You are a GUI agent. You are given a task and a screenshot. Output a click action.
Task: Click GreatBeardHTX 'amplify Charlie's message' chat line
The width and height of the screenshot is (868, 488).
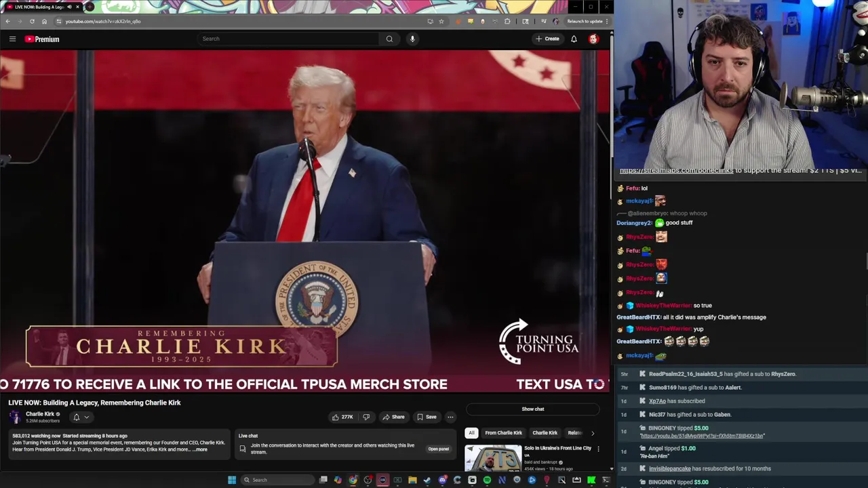click(691, 317)
